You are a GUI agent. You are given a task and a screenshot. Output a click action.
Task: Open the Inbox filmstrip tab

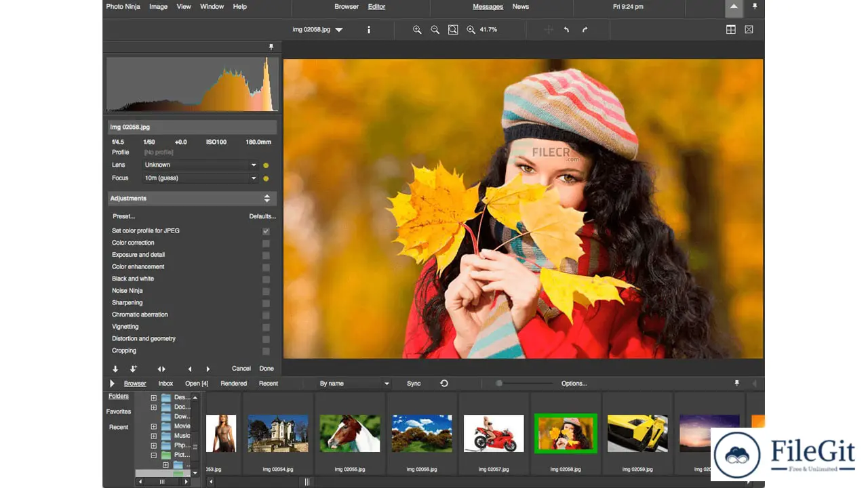(x=165, y=384)
